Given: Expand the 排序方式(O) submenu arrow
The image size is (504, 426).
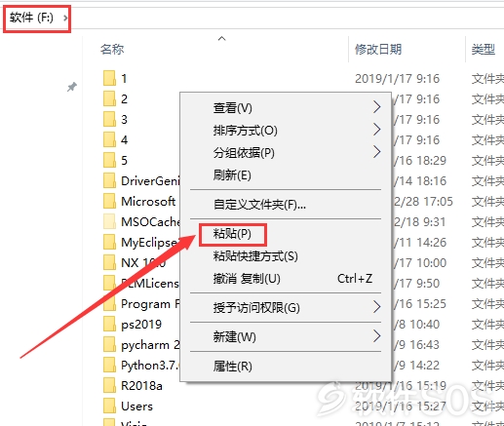Looking at the screenshot, I should pos(376,130).
